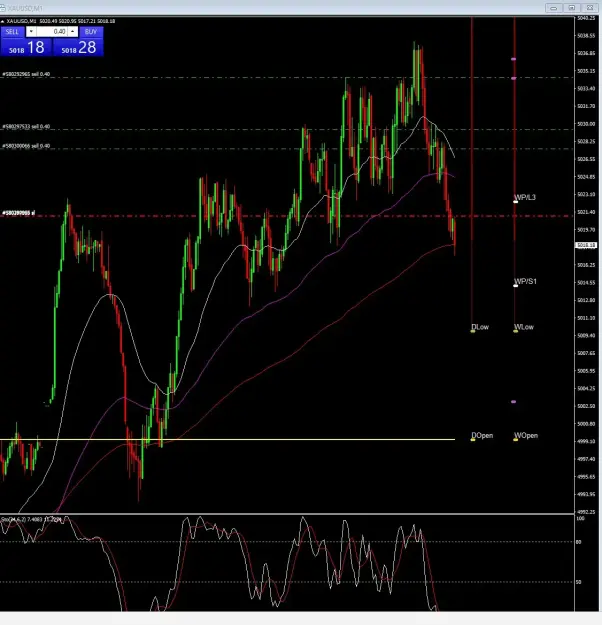The height and width of the screenshot is (625, 602).
Task: Click the buy price tile 5018 28
Action: (78, 47)
